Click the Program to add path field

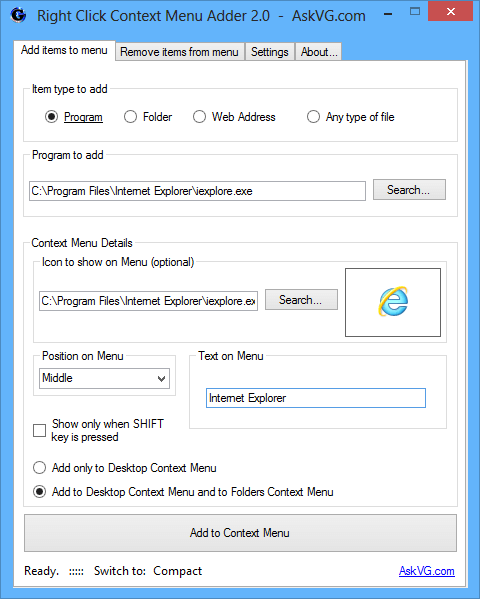[197, 191]
